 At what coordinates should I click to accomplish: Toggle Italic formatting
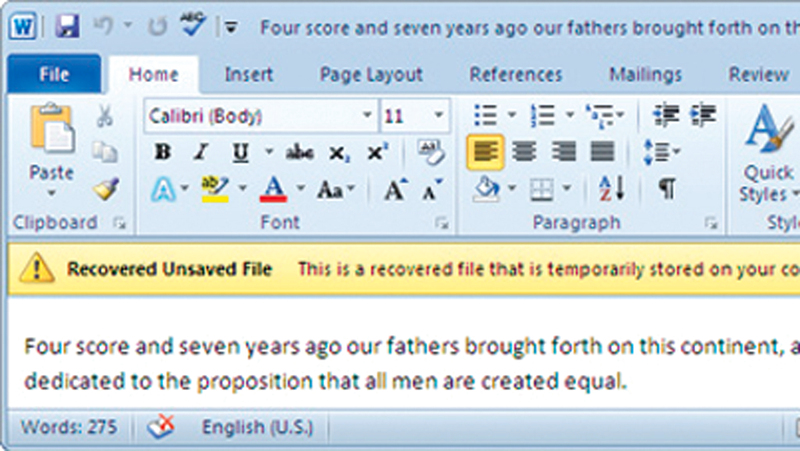201,153
